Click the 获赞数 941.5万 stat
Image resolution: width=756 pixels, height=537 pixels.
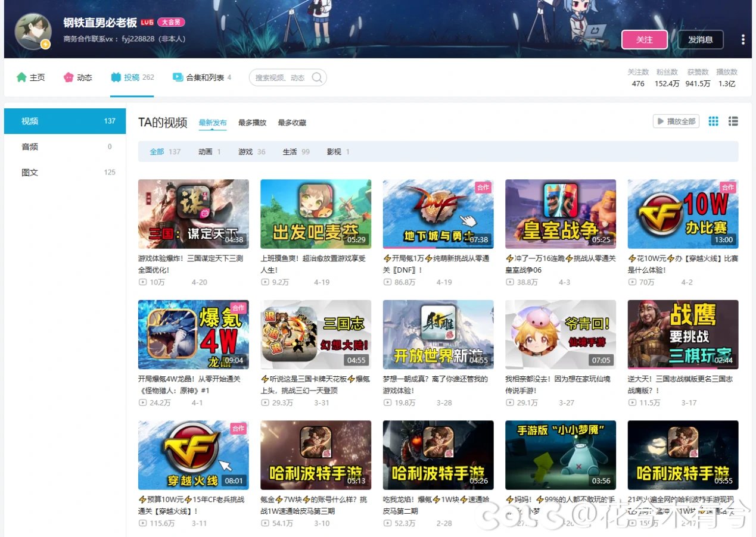pyautogui.click(x=698, y=78)
